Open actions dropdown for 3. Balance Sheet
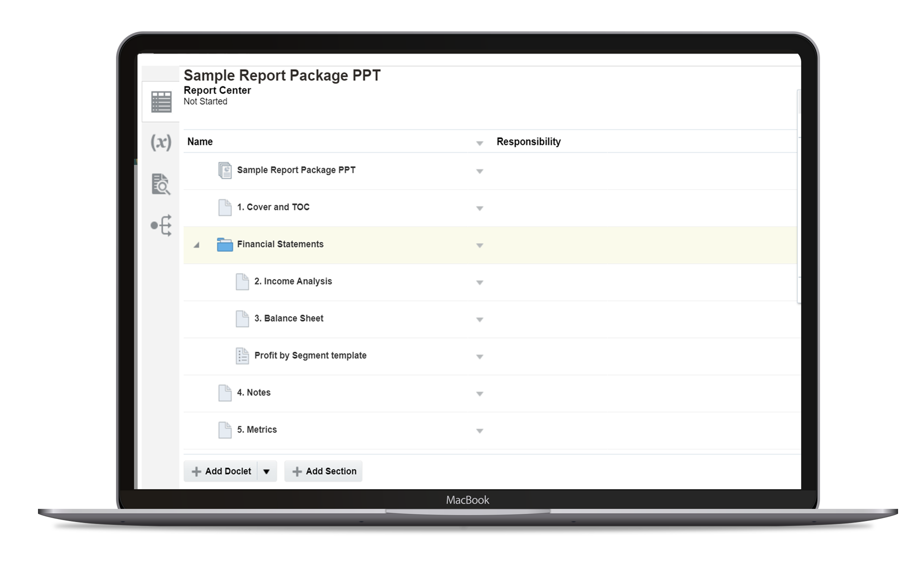The width and height of the screenshot is (924, 586). (479, 320)
